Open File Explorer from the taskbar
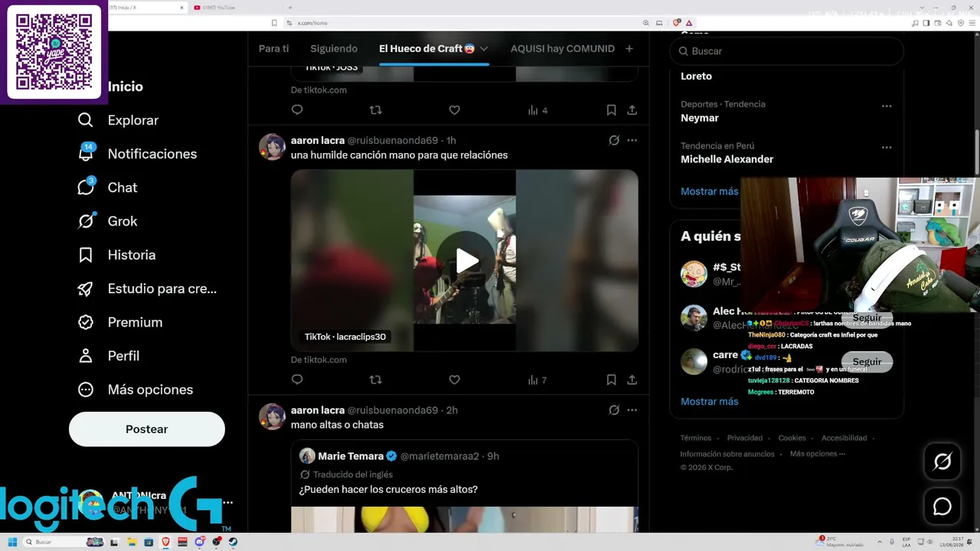Image resolution: width=980 pixels, height=551 pixels. 132,542
